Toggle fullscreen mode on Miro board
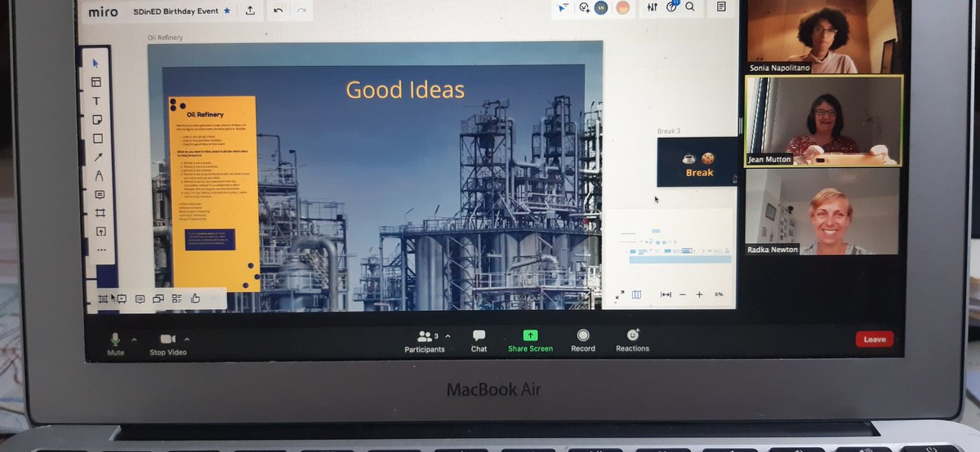 click(x=619, y=295)
